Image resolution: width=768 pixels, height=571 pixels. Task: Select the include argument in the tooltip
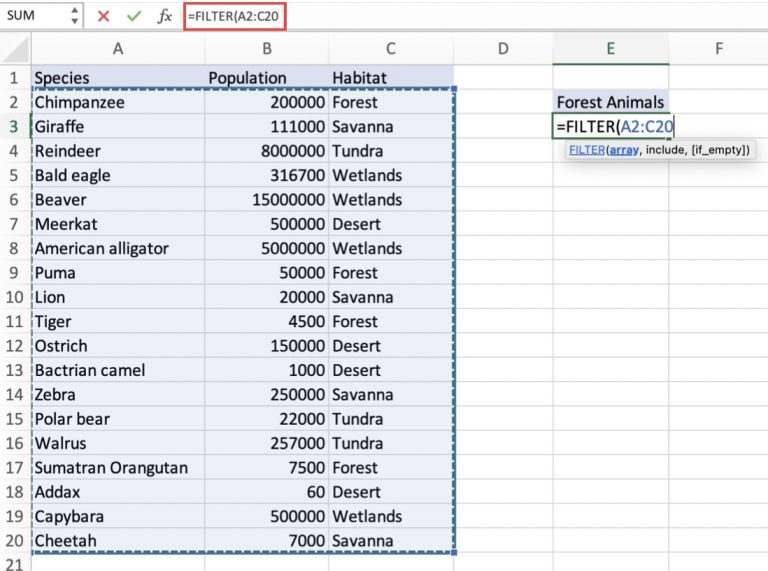662,150
